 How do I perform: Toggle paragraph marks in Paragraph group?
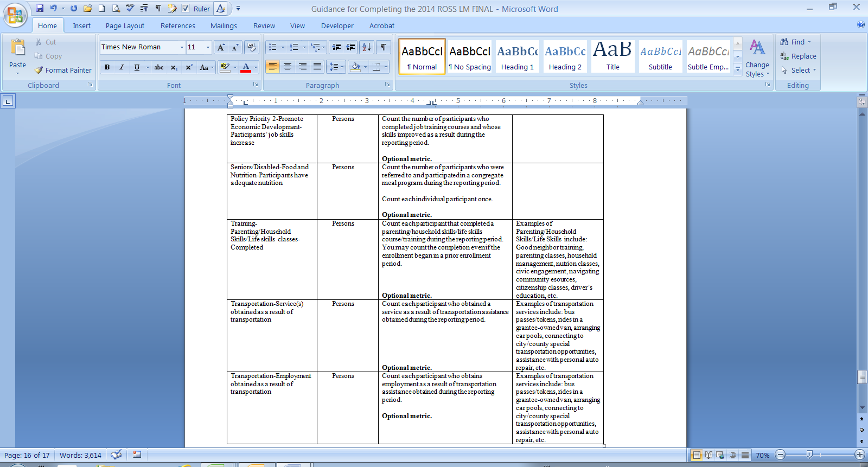tap(384, 47)
